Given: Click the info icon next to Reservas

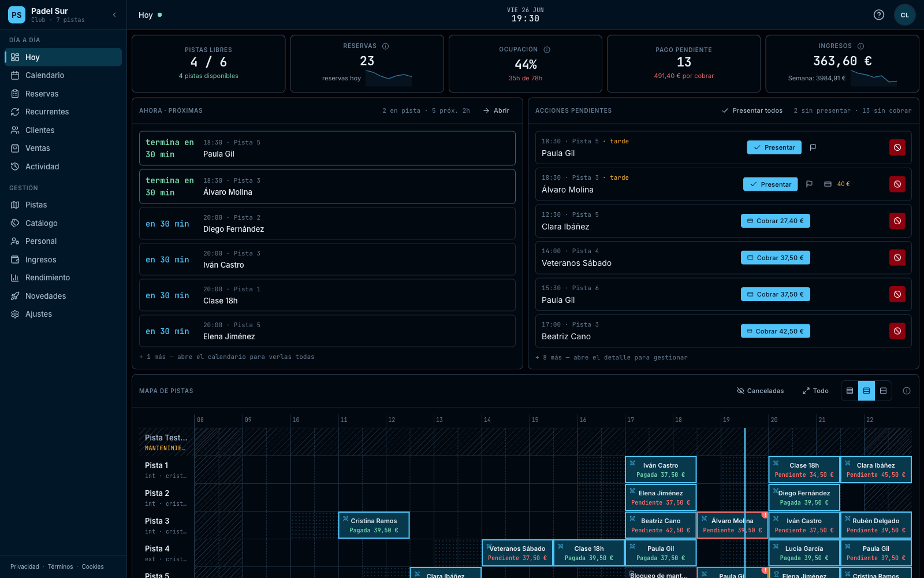Looking at the screenshot, I should (385, 46).
